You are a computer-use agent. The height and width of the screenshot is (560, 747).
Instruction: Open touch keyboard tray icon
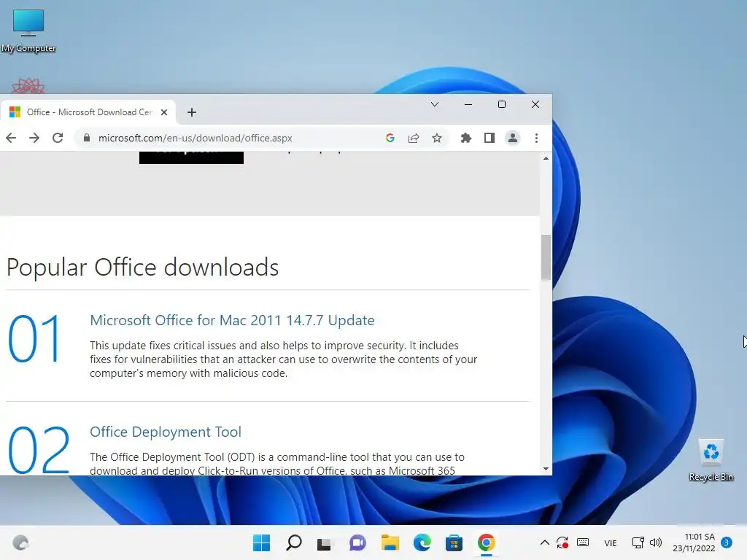(583, 542)
